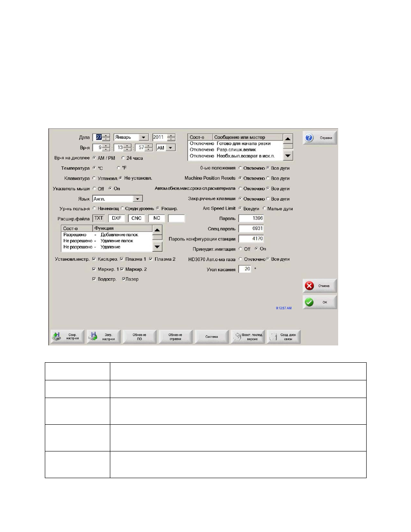Click the day stepper next to 27
This screenshot has width=411, height=532.
106,137
